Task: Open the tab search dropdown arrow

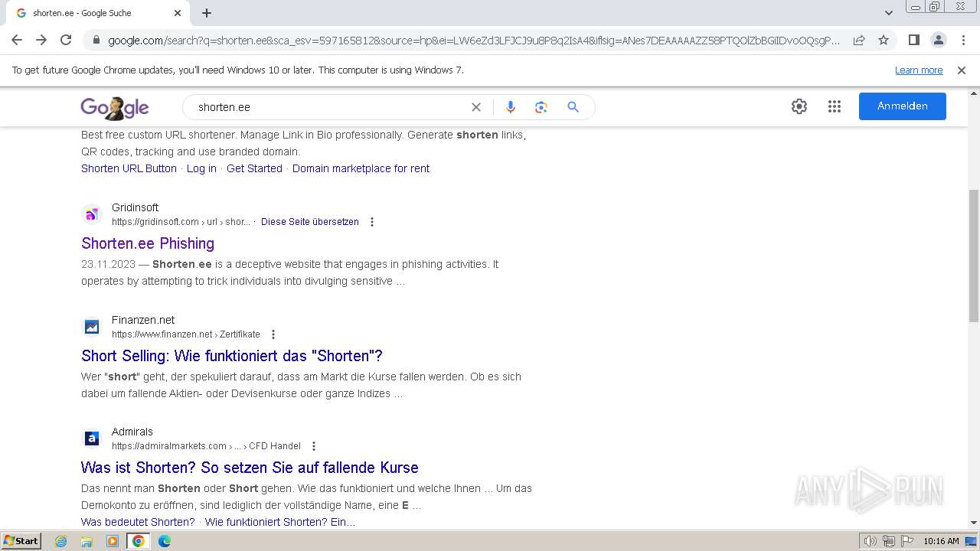Action: [x=889, y=13]
